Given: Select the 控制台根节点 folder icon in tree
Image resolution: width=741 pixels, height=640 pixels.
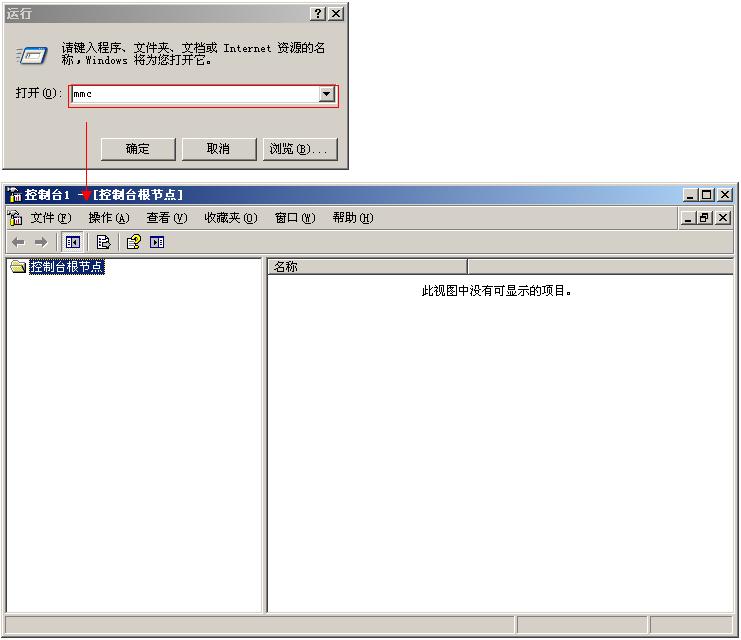Looking at the screenshot, I should [x=18, y=267].
